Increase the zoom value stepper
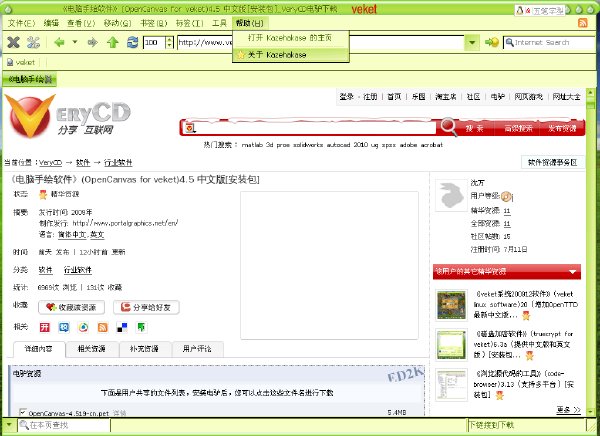This screenshot has height=436, width=600. click(x=170, y=39)
